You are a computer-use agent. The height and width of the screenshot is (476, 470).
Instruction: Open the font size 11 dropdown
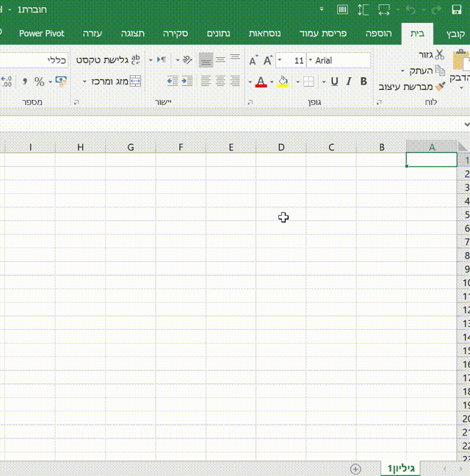click(x=280, y=60)
